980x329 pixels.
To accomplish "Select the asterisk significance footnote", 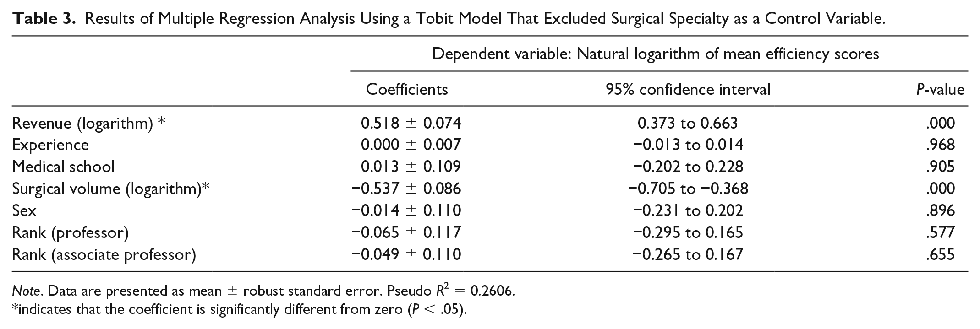I will click(240, 310).
